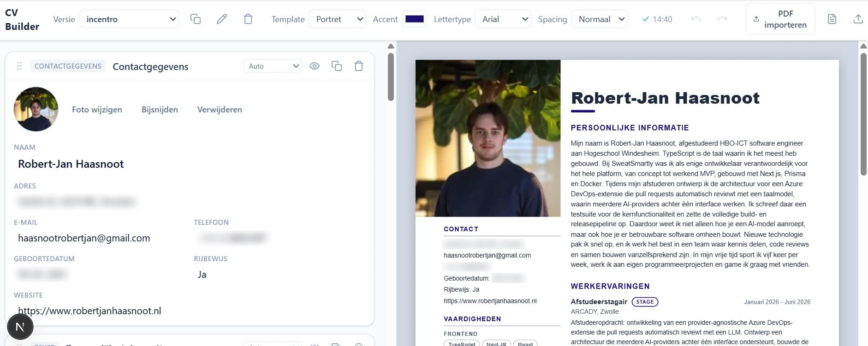
Task: Click the Adres input field
Action: (x=190, y=202)
